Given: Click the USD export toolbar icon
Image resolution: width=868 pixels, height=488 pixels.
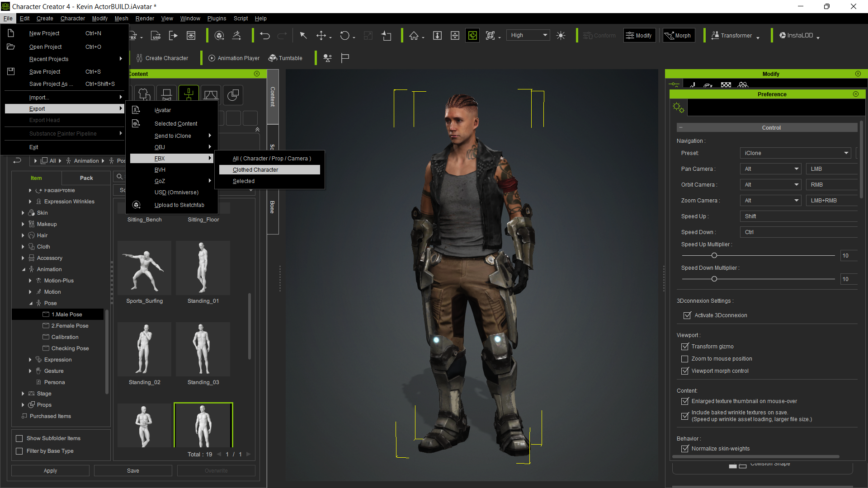Looking at the screenshot, I should (156, 36).
